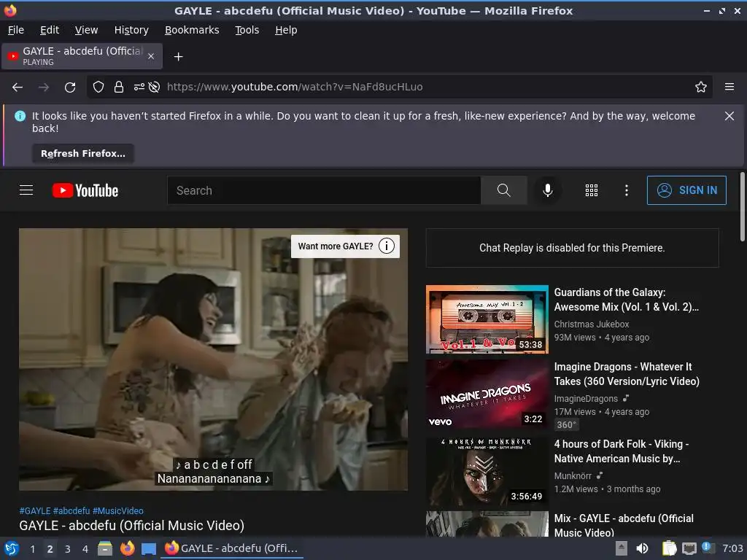Open the YouTube apps grid
747x560 pixels.
pos(591,190)
